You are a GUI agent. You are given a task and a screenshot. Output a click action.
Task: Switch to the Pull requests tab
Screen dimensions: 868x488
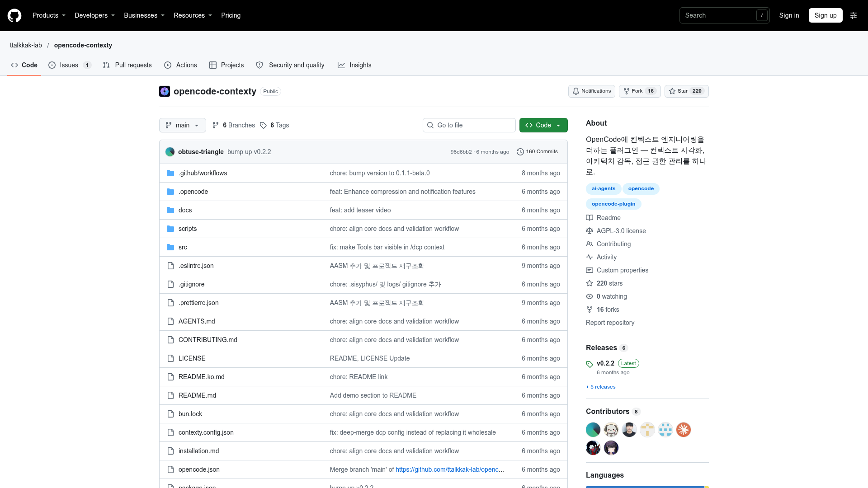point(127,65)
